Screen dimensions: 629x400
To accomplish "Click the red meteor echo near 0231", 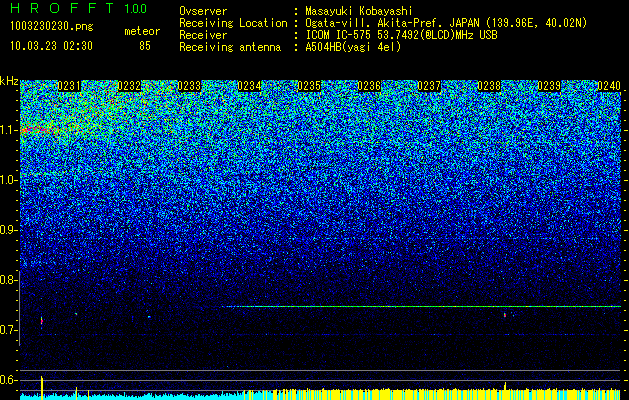I will click(x=41, y=321).
